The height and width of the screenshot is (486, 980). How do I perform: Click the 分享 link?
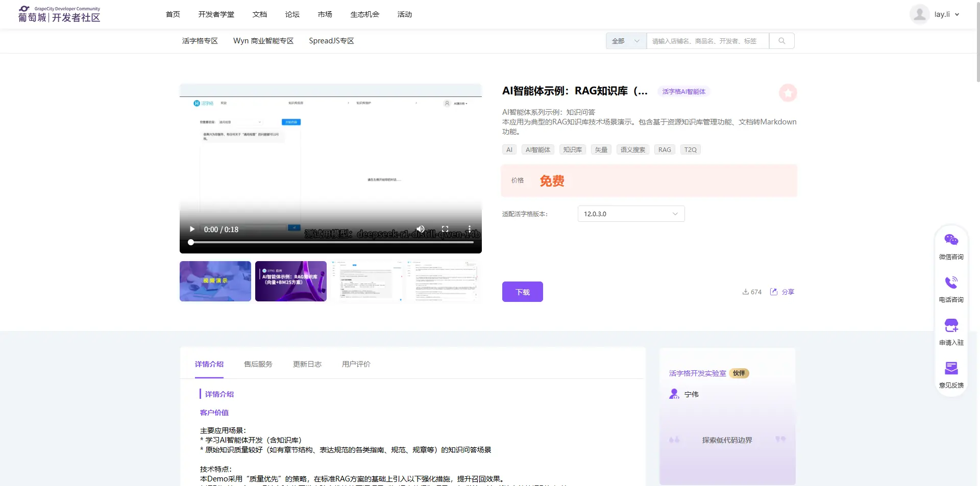click(788, 292)
